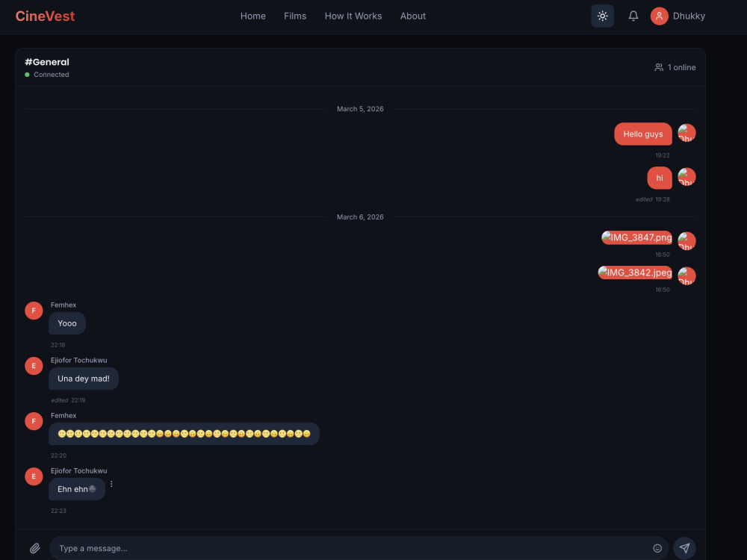Click Femhex avatar beside emoji message
The width and height of the screenshot is (747, 560).
click(x=34, y=421)
